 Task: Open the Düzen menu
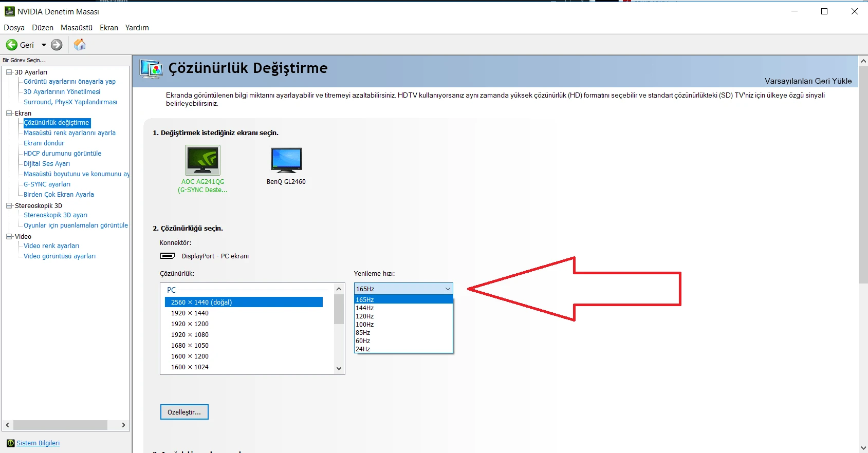[x=43, y=28]
